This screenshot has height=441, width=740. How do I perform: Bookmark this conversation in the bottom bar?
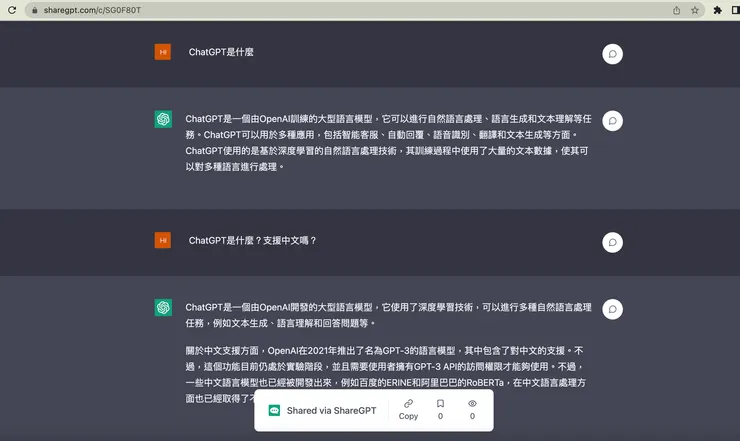(440, 409)
